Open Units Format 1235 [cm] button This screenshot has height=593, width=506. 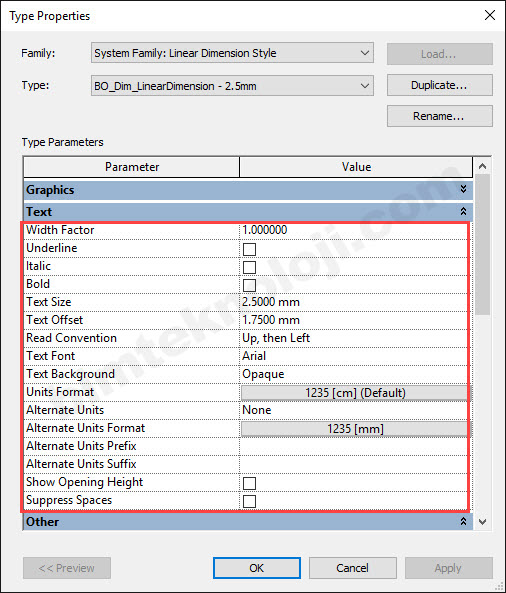355,393
